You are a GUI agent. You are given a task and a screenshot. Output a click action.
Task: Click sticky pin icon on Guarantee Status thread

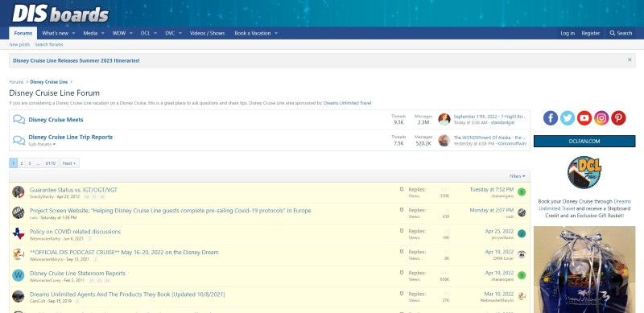[x=402, y=189]
